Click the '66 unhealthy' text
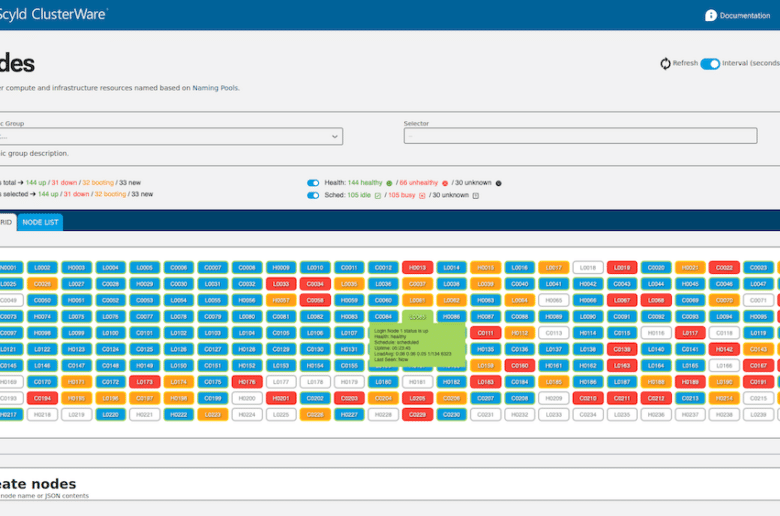This screenshot has height=516, width=780. coord(419,183)
